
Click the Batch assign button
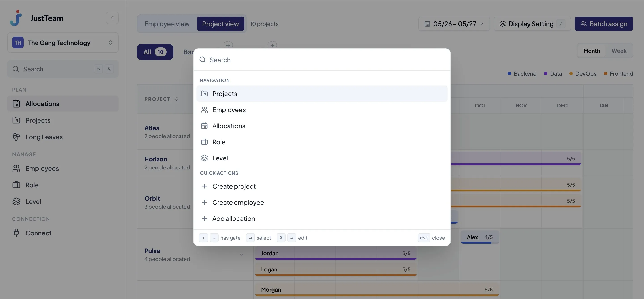coord(604,24)
